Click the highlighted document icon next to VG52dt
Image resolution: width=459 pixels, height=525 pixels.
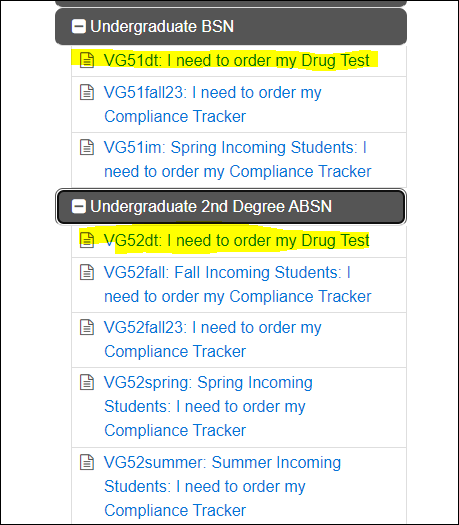point(87,240)
